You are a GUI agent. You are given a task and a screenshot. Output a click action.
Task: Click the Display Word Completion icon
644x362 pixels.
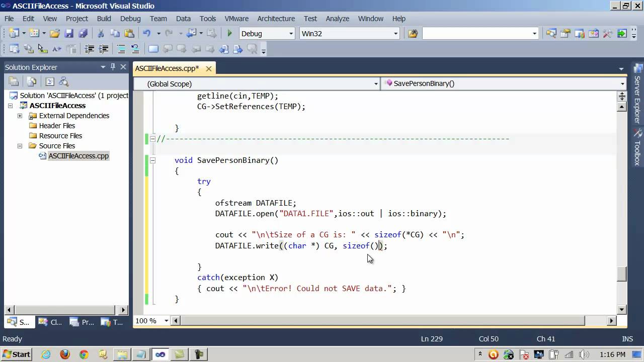click(57, 49)
